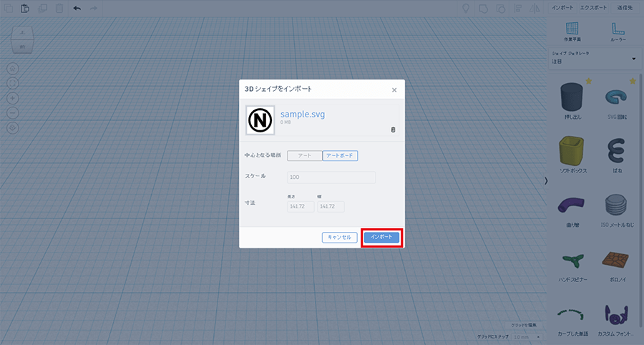Redo the last undone action
Viewport: 644px width, 345px height.
coord(94,8)
